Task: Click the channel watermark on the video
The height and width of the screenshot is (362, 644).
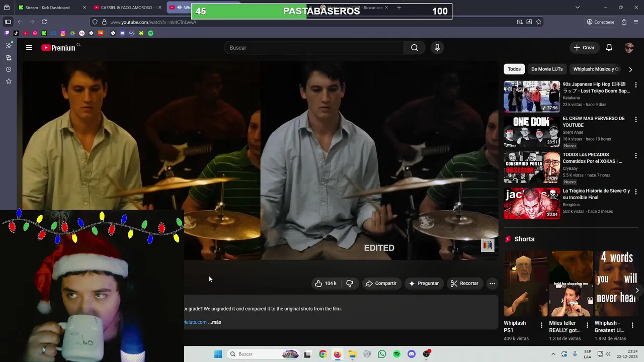Action: click(x=488, y=245)
